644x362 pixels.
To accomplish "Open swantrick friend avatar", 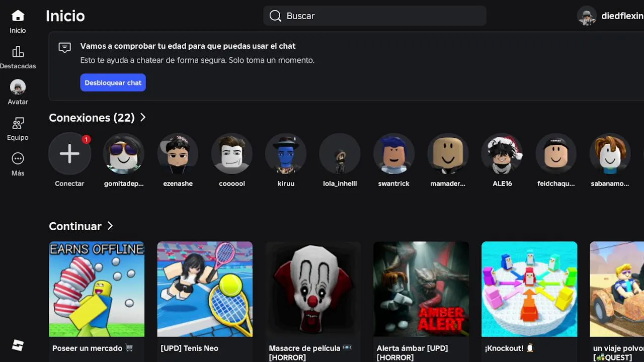I will click(x=394, y=154).
